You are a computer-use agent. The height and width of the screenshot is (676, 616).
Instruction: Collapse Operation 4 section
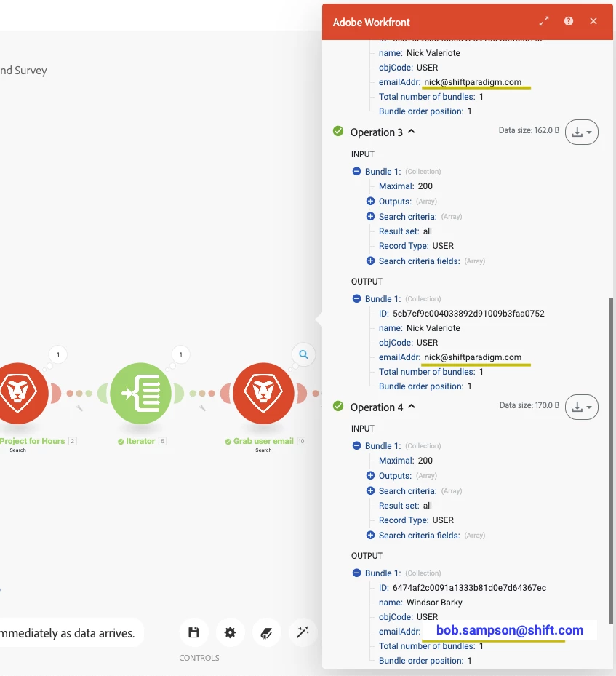click(412, 407)
